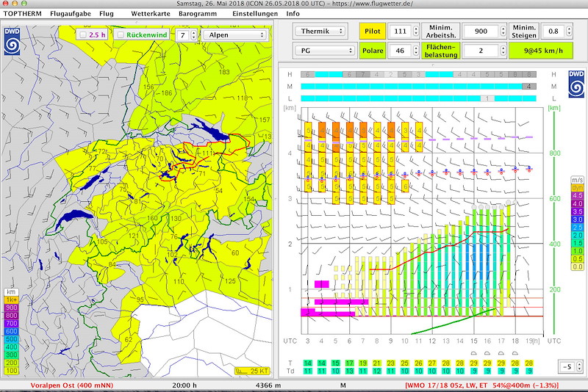Expand the Thermik dropdown
The width and height of the screenshot is (588, 392).
[x=320, y=32]
